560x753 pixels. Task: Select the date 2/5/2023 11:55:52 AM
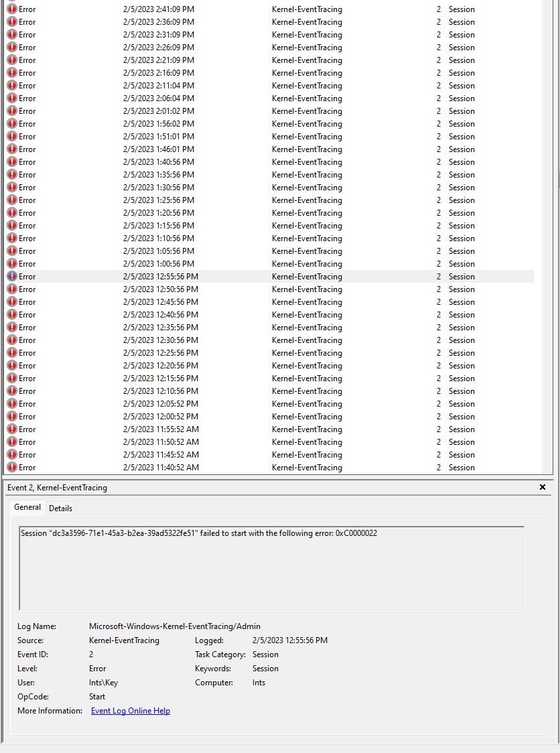point(161,429)
